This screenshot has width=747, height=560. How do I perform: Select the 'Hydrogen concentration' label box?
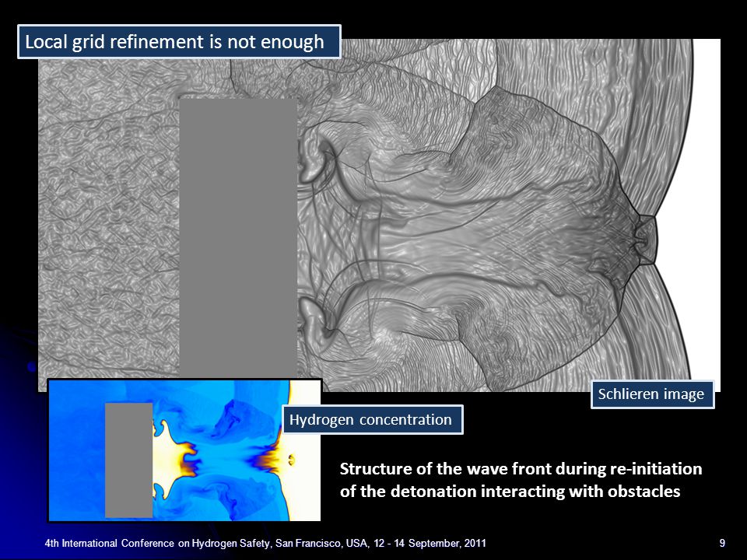point(373,419)
